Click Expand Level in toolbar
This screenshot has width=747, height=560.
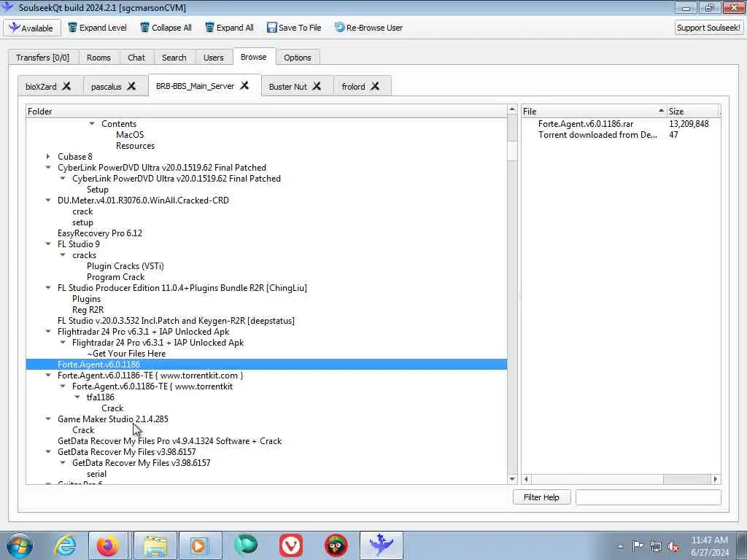[x=97, y=28]
